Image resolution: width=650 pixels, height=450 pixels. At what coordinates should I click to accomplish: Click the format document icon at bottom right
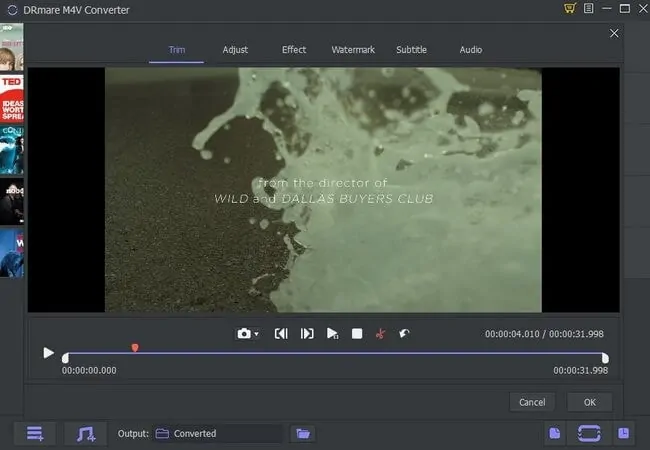555,433
